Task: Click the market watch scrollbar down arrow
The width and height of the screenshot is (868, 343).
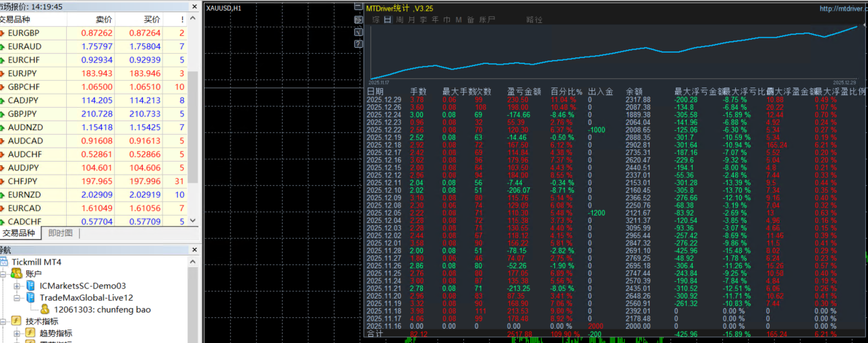Action: (193, 220)
